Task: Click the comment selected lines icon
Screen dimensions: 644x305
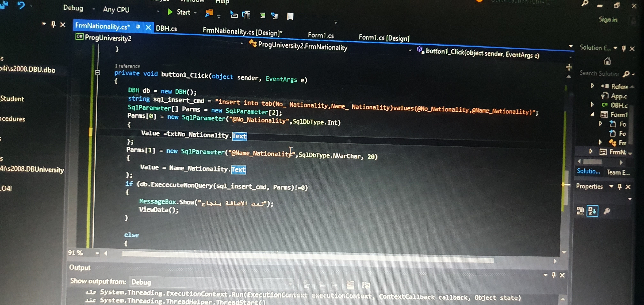Action: [x=262, y=16]
